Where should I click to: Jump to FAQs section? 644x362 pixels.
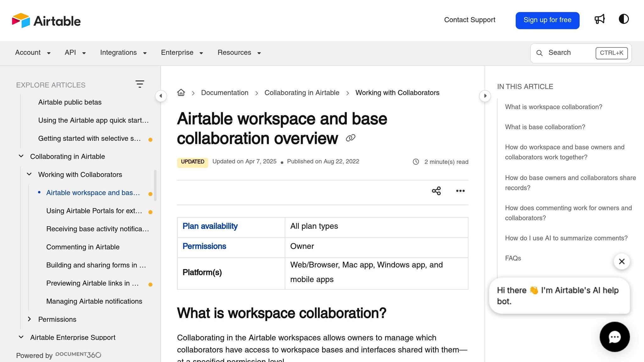click(x=513, y=258)
